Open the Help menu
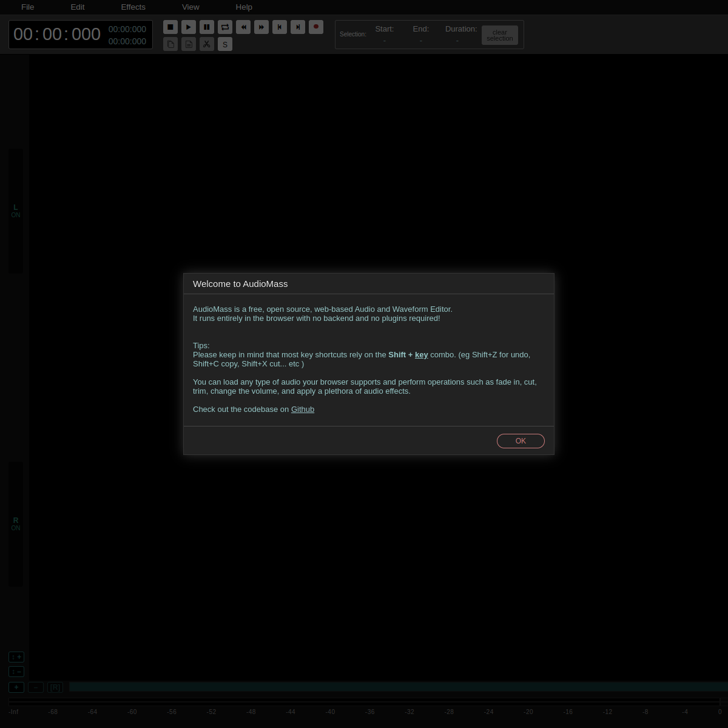Viewport: 728px width, 728px height. pyautogui.click(x=244, y=7)
